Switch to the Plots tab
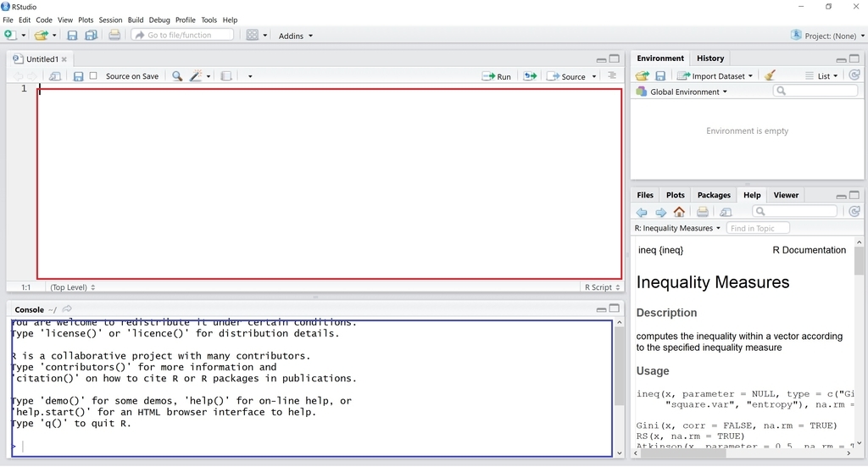Screen dimensions: 868x467 (x=675, y=195)
